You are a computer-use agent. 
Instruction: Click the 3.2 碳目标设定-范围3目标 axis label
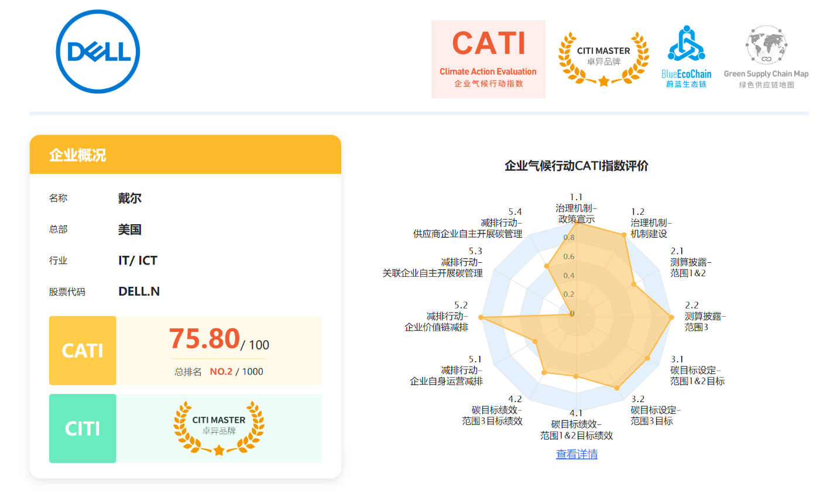tap(655, 410)
